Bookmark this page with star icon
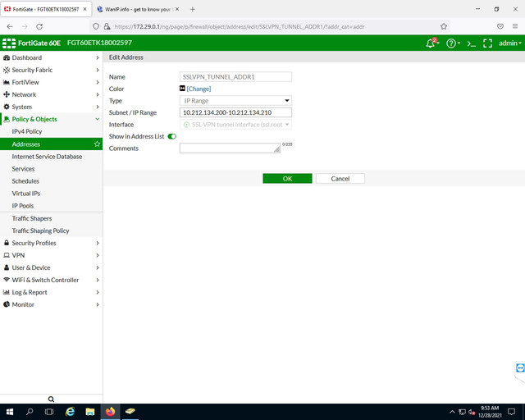 [444, 26]
